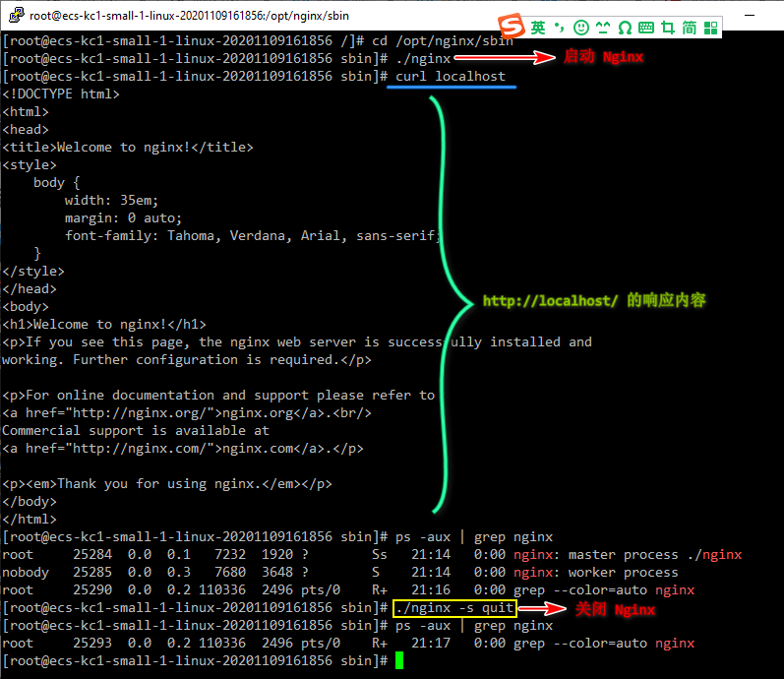This screenshot has width=784, height=679.
Task: Open the emoji smiley face panel
Action: (x=581, y=28)
